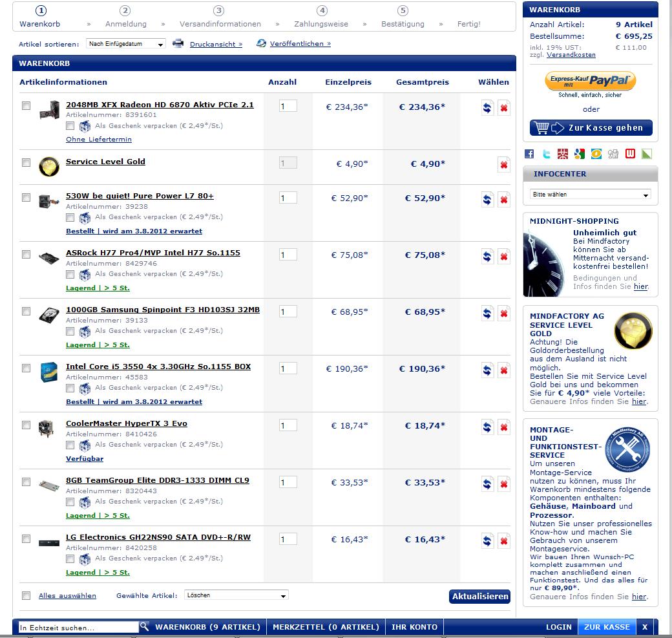The width and height of the screenshot is (672, 638).
Task: Open Merkzettel (0 Artikel) in bottom bar
Action: pos(326,627)
